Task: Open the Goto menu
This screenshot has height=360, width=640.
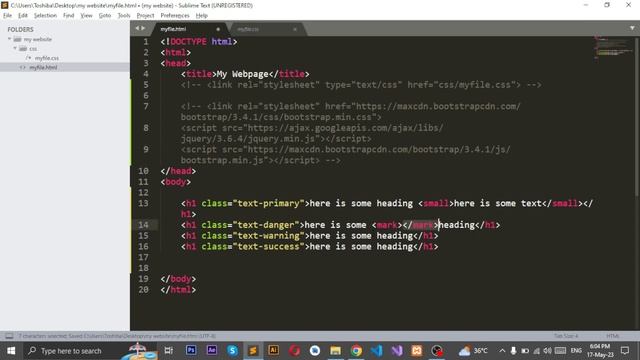Action: click(105, 16)
